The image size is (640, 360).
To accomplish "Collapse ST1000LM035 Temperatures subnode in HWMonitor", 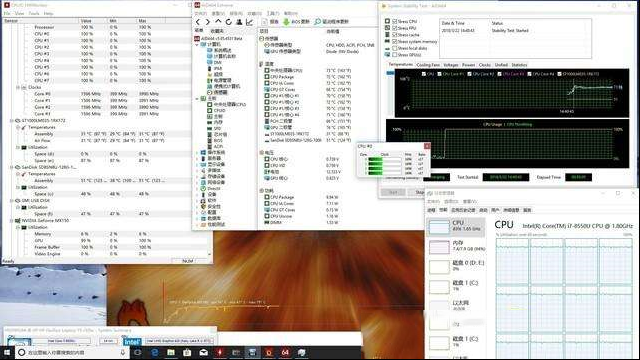I will pos(18,127).
